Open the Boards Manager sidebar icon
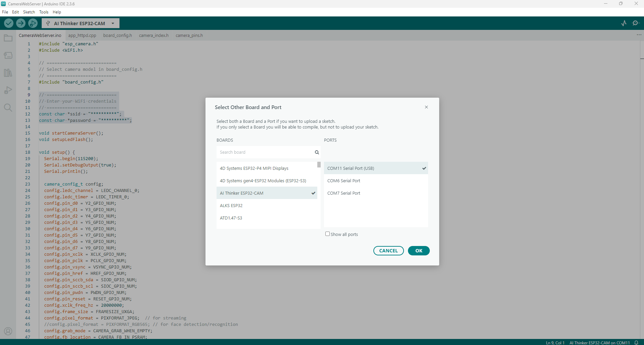Screen dimensions: 644x345 click(x=8, y=55)
